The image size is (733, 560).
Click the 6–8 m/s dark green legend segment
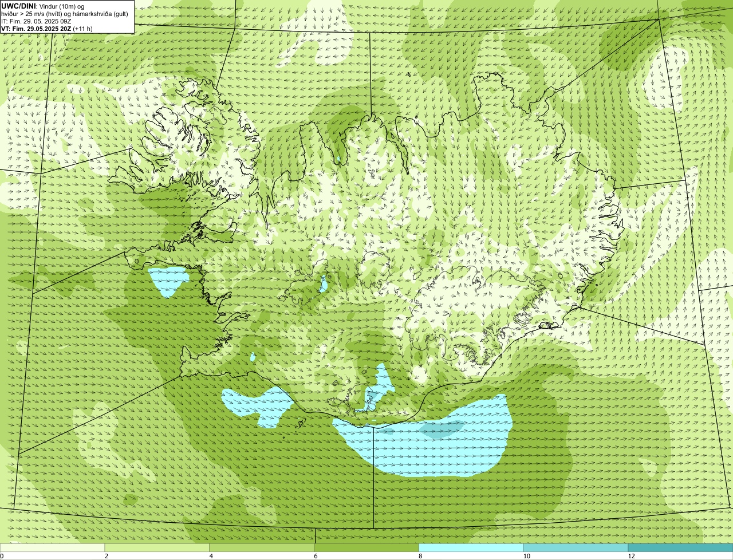click(x=366, y=548)
